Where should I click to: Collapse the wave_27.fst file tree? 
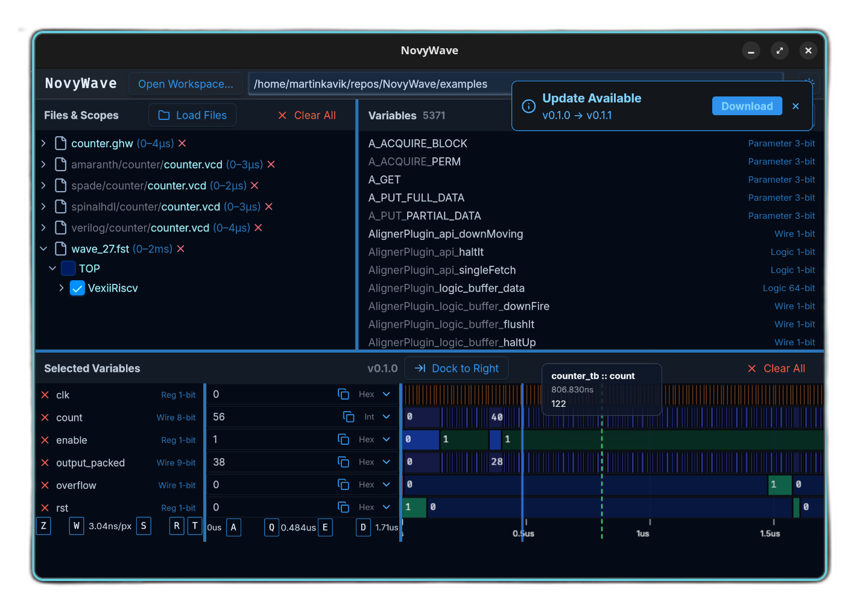pyautogui.click(x=43, y=248)
